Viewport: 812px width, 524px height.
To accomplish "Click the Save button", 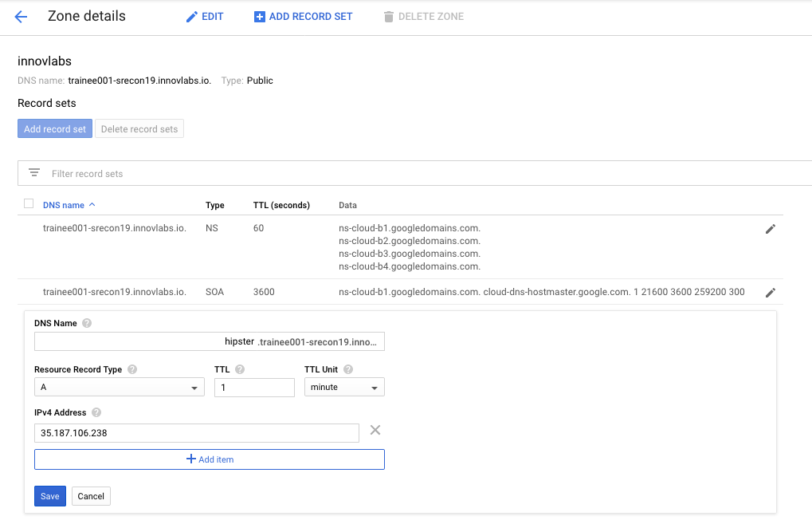I will 49,496.
